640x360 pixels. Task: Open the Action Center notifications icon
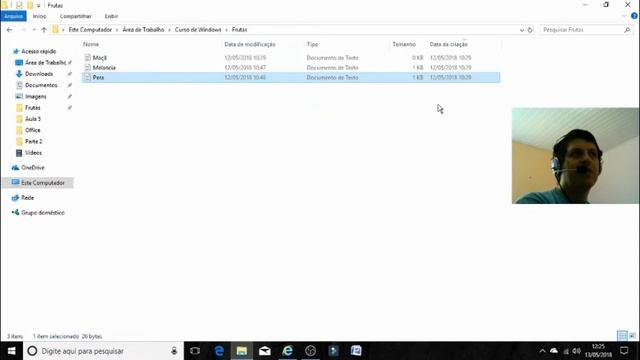[624, 351]
